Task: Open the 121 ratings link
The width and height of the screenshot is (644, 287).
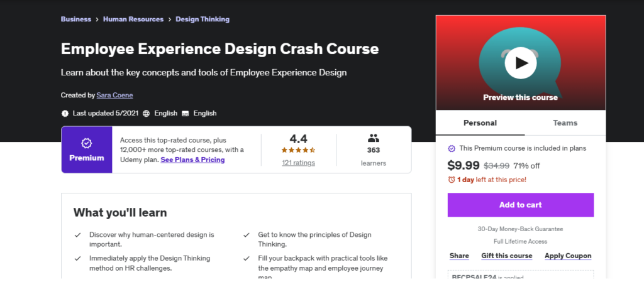Action: [298, 163]
